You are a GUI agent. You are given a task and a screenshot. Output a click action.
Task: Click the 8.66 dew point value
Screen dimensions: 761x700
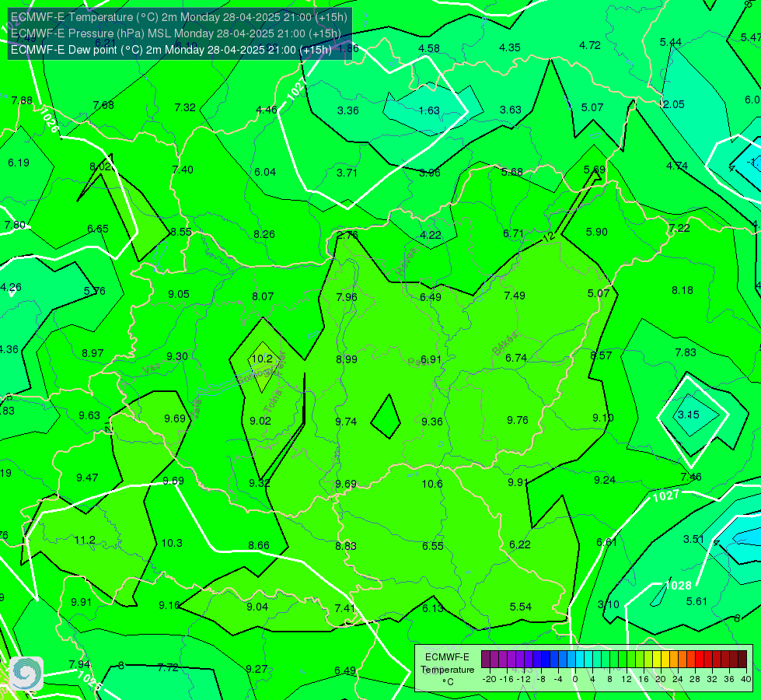[259, 545]
